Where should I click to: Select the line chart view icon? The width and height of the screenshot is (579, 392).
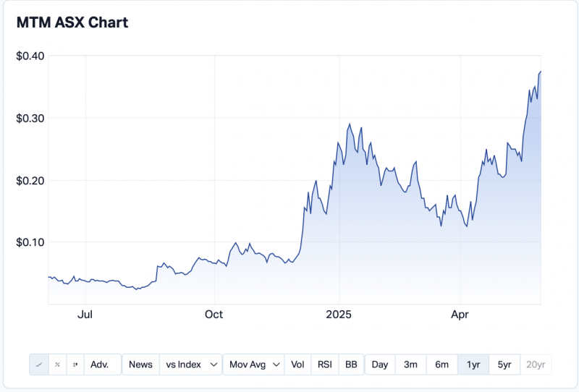click(x=38, y=365)
